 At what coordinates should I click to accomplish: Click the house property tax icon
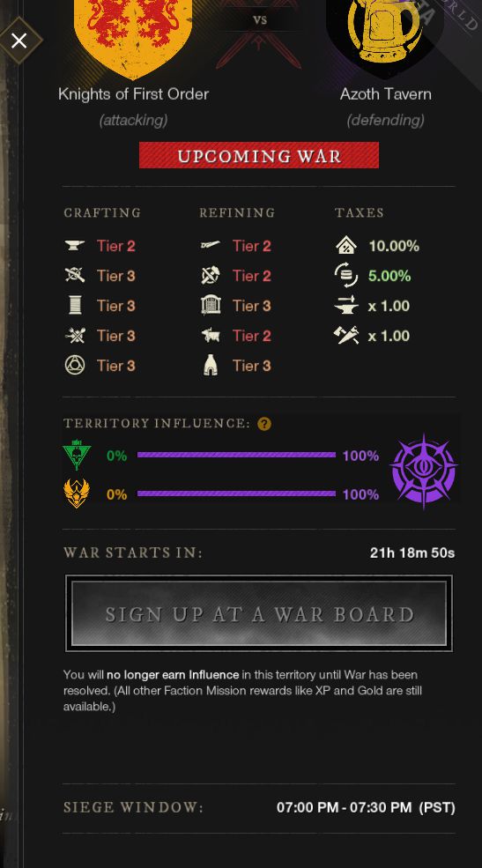[346, 245]
